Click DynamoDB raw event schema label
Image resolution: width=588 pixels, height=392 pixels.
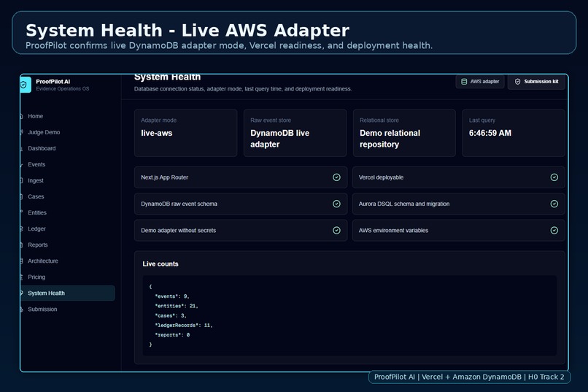[x=179, y=204]
